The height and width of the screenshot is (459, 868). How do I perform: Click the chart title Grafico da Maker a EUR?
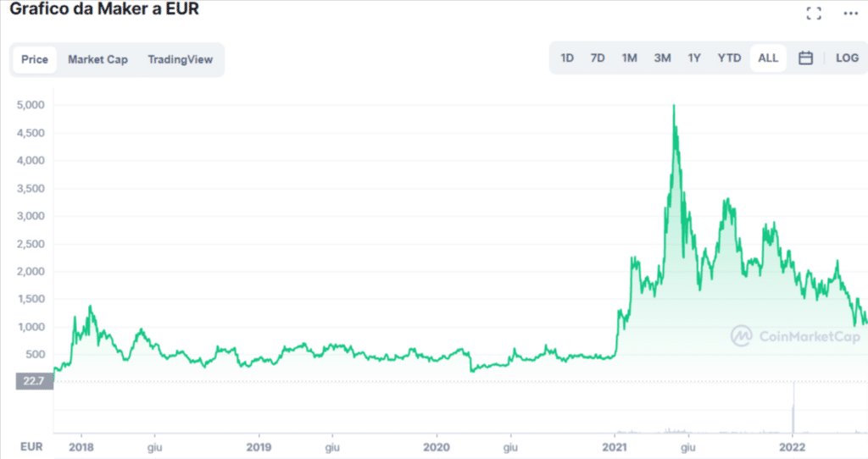[104, 8]
